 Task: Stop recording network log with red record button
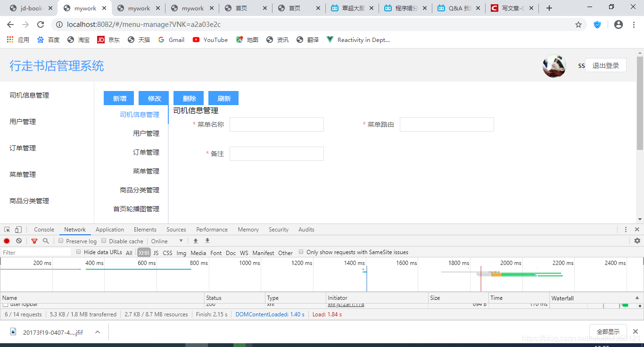tap(7, 240)
